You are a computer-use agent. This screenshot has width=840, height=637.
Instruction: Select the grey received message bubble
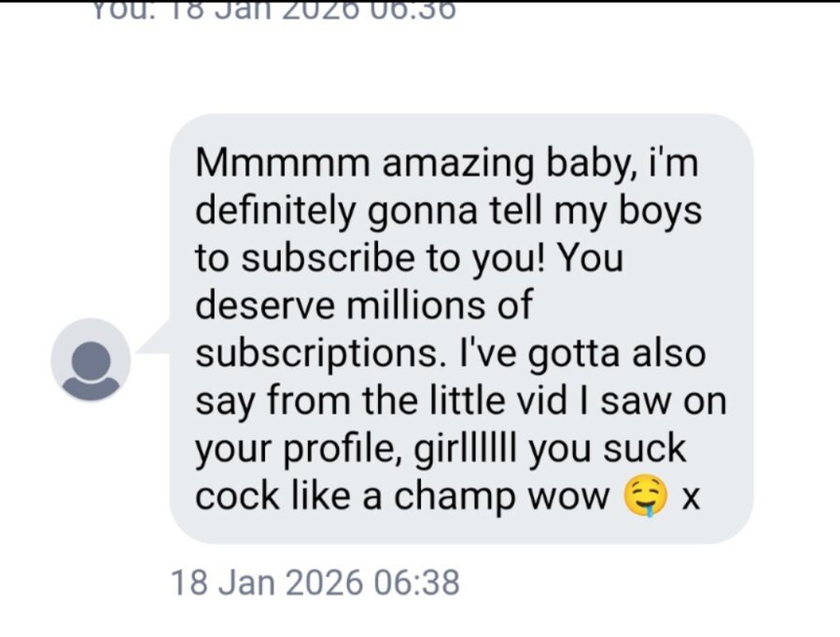pyautogui.click(x=461, y=329)
